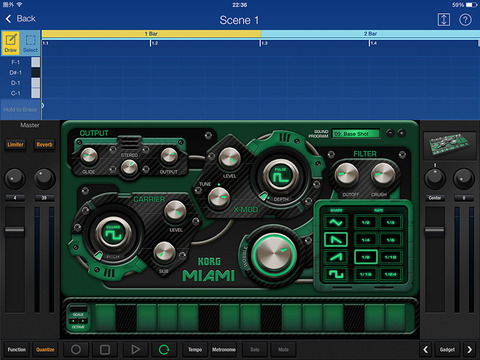Start playback with the Play triangle

coord(135,349)
